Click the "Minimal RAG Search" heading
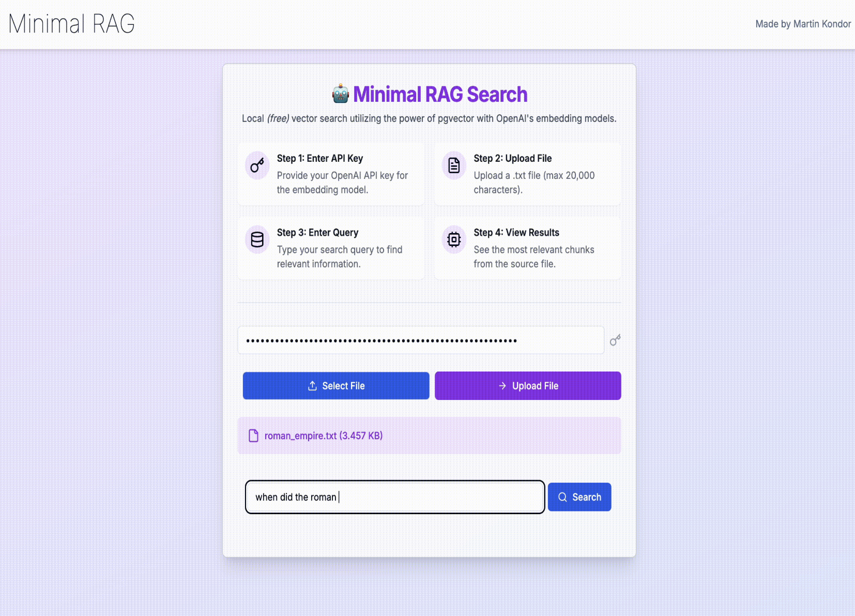Viewport: 855px width, 616px height. point(440,94)
